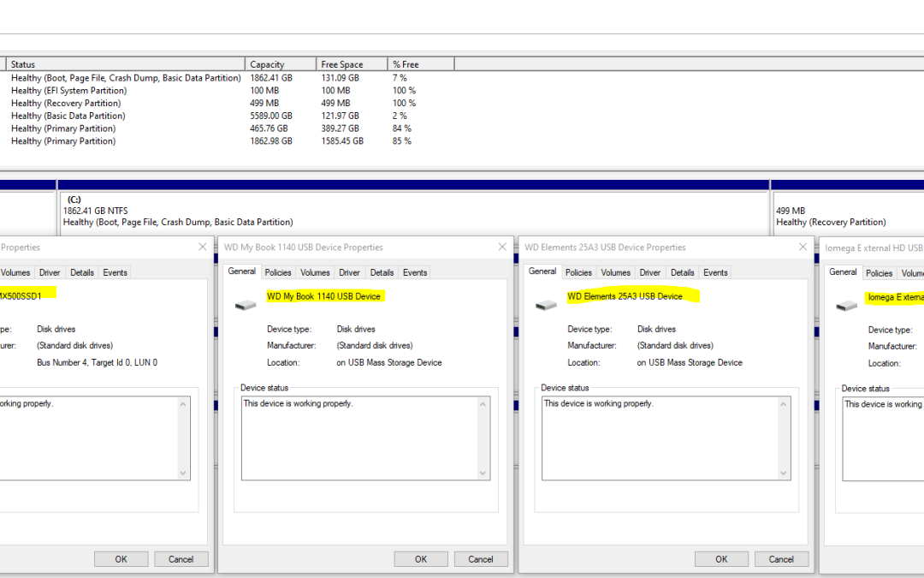Open Driver tab in WD My Book dialog
924x578 pixels.
(349, 272)
